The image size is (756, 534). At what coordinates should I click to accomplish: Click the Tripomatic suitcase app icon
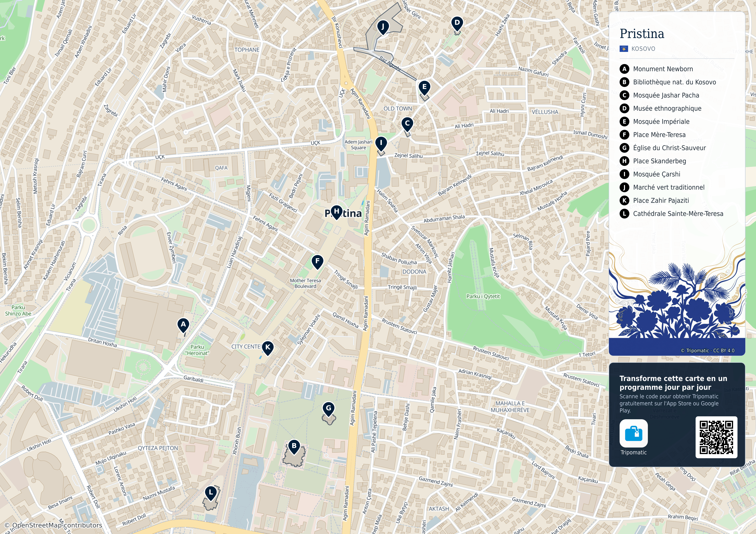(633, 433)
